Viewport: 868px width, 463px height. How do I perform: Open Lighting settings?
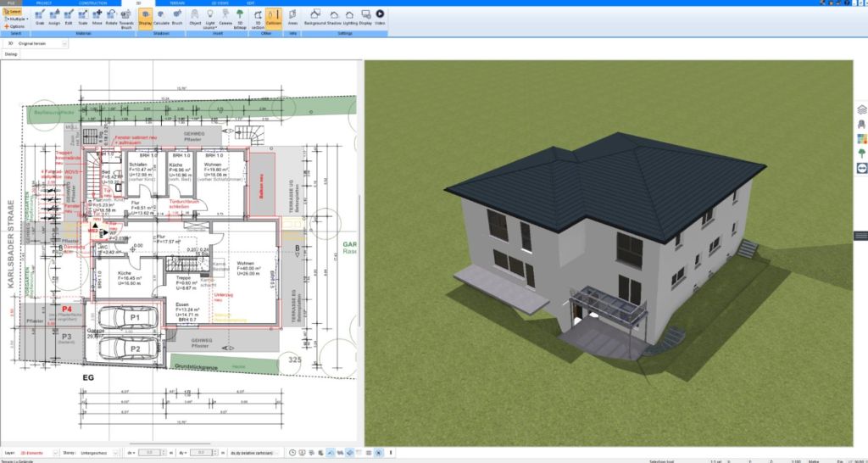click(350, 17)
